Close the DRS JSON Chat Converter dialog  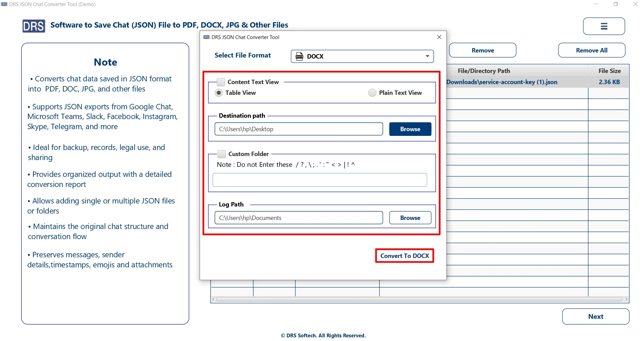pos(439,37)
